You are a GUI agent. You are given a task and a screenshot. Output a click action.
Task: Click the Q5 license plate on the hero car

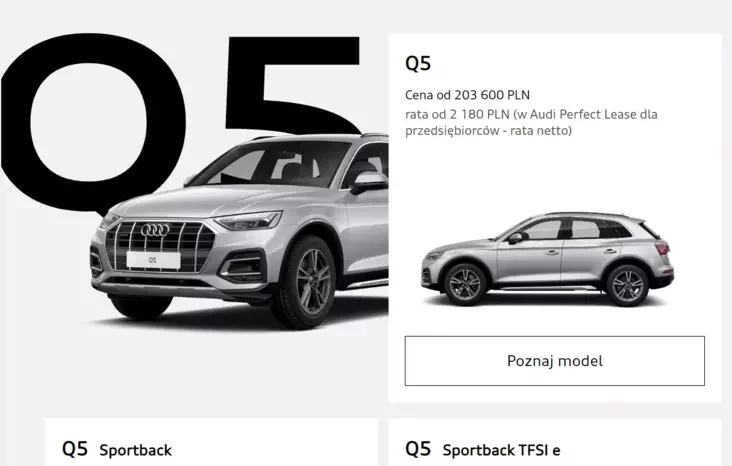(x=153, y=260)
